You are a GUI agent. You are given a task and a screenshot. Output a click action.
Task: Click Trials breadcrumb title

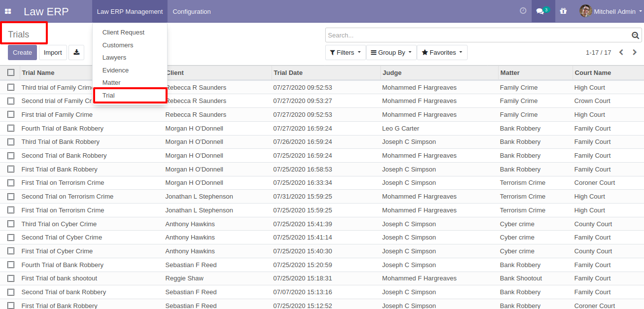pyautogui.click(x=19, y=34)
